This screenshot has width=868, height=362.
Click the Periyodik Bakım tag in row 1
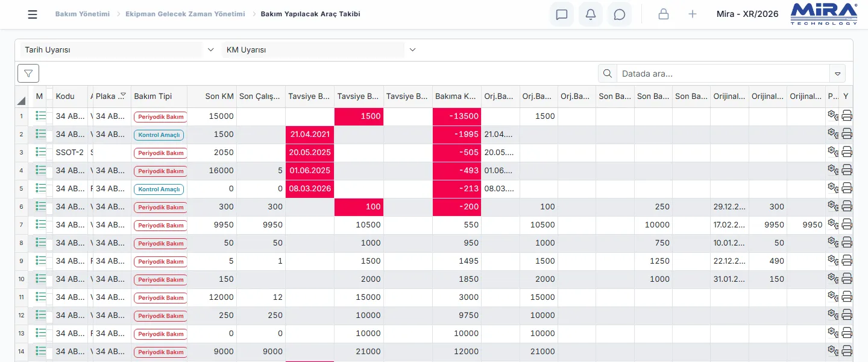click(x=160, y=117)
